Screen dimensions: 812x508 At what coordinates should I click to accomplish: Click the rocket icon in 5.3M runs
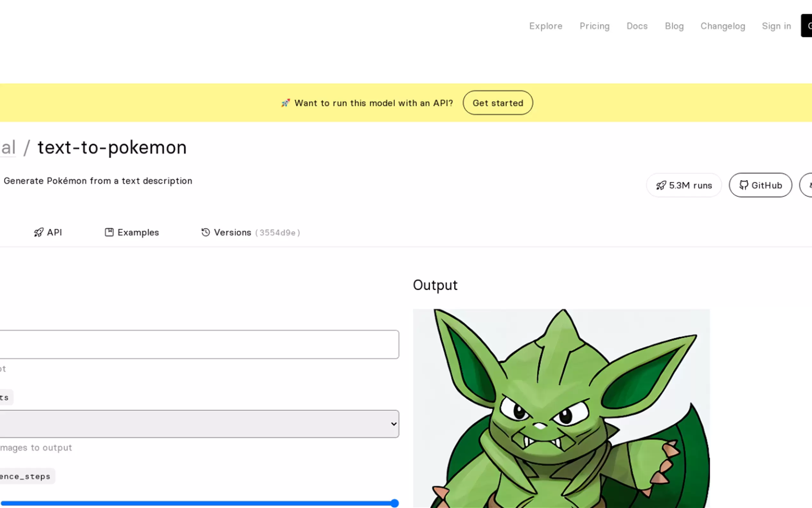661,186
